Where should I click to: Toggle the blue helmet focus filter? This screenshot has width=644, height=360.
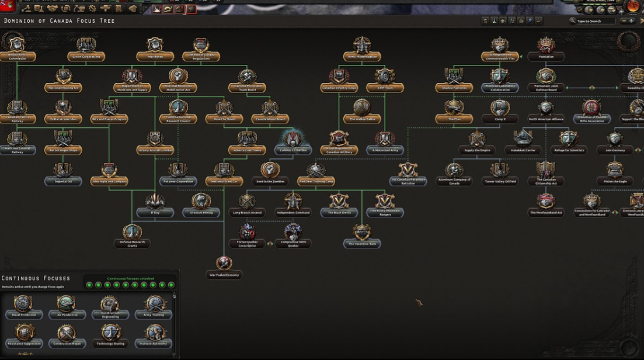[x=530, y=20]
